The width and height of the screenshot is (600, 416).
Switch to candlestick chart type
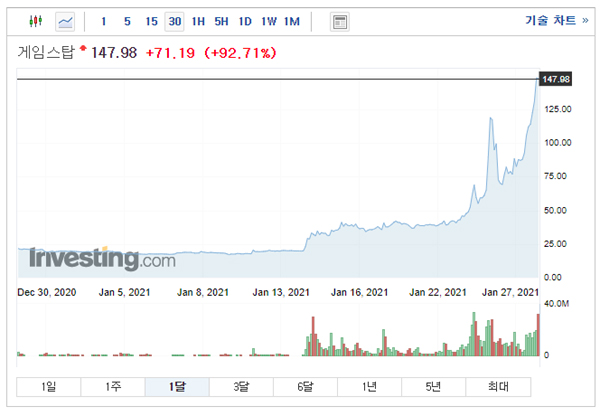point(37,21)
